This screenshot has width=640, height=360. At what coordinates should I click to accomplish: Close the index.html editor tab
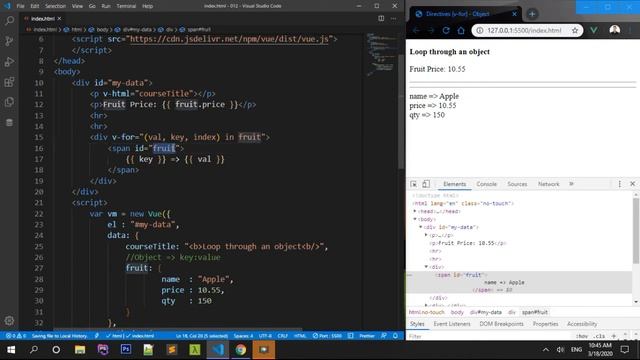(59, 18)
